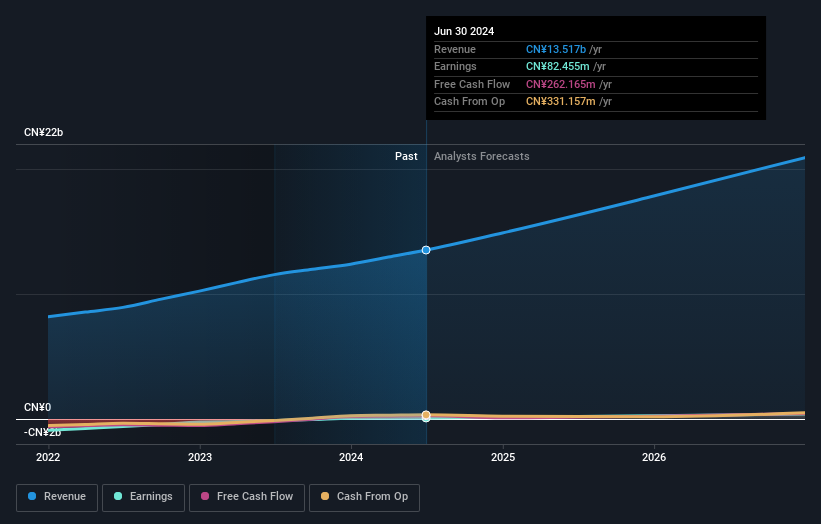
Task: Click the CN¥82.455m earnings value
Action: pos(558,66)
